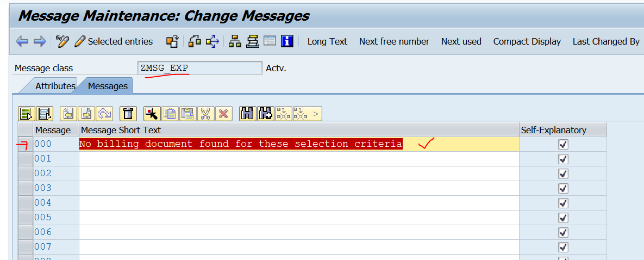Click the Cut scissors icon
The image size is (644, 260).
205,114
